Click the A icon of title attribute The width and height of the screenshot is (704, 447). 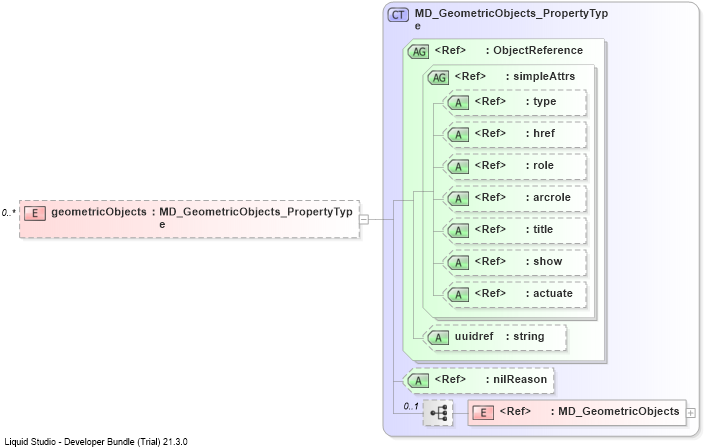tap(458, 231)
